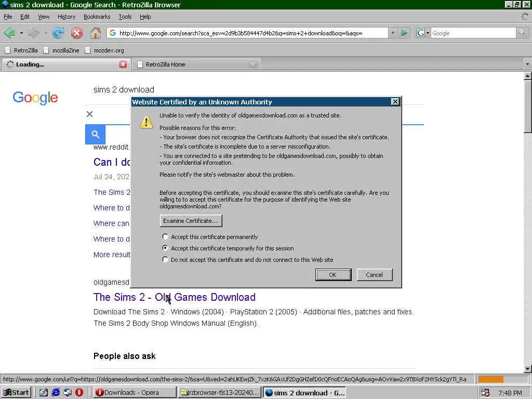532x399 pixels.
Task: Switch to the RetroZilla Home tab
Action: click(196, 64)
